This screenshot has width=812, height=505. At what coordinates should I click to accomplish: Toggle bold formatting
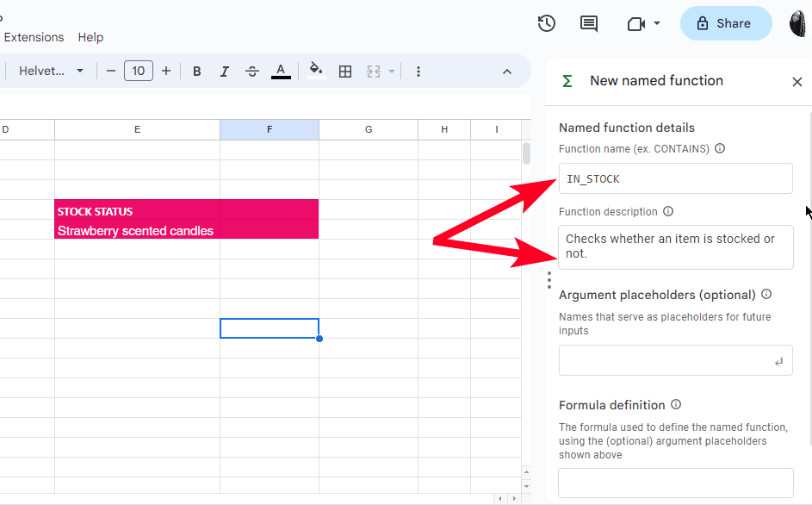(x=197, y=72)
